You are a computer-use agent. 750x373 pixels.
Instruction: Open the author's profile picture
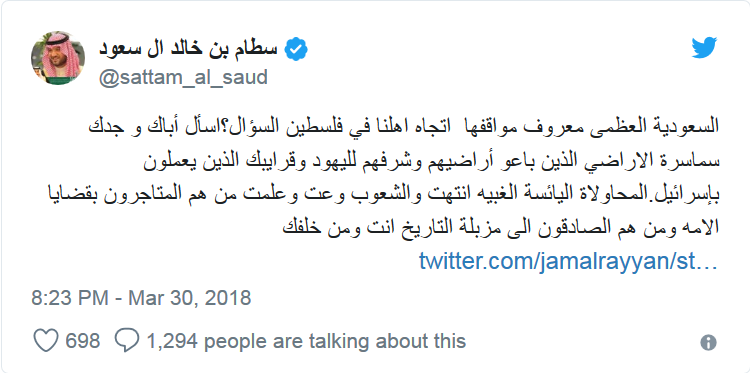(58, 58)
